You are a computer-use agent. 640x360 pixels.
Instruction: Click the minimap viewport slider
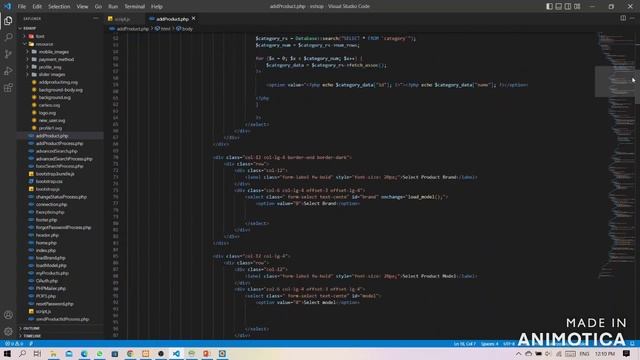615,82
